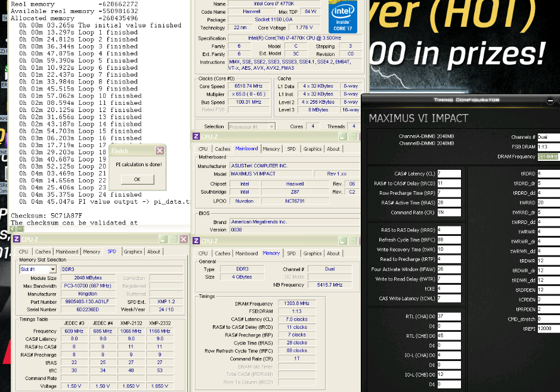The height and width of the screenshot is (392, 560).
Task: Open Caches tab in the Mainboard CPU-Z window
Action: (222, 149)
